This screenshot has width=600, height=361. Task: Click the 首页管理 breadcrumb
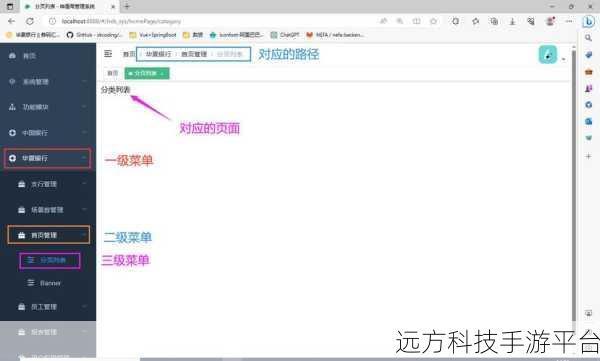[x=194, y=54]
